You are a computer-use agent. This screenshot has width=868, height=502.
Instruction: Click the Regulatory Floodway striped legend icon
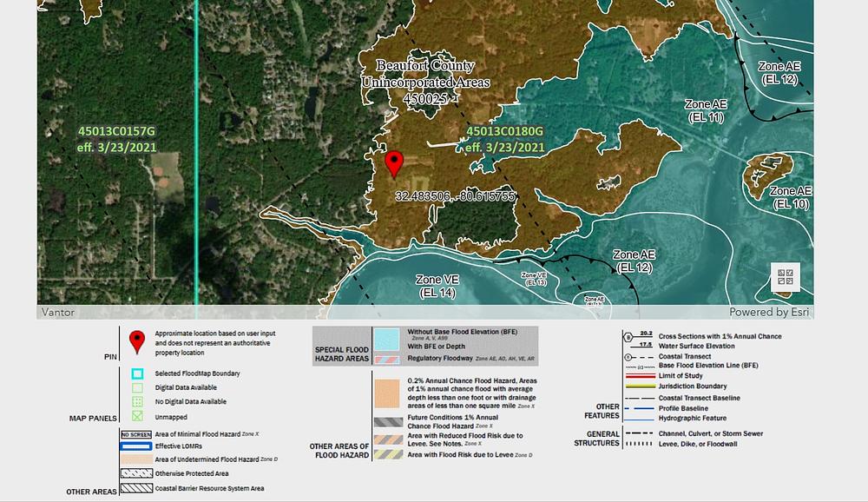click(387, 360)
